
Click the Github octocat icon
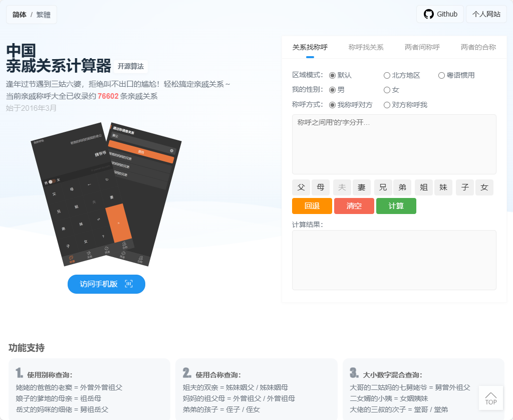429,14
